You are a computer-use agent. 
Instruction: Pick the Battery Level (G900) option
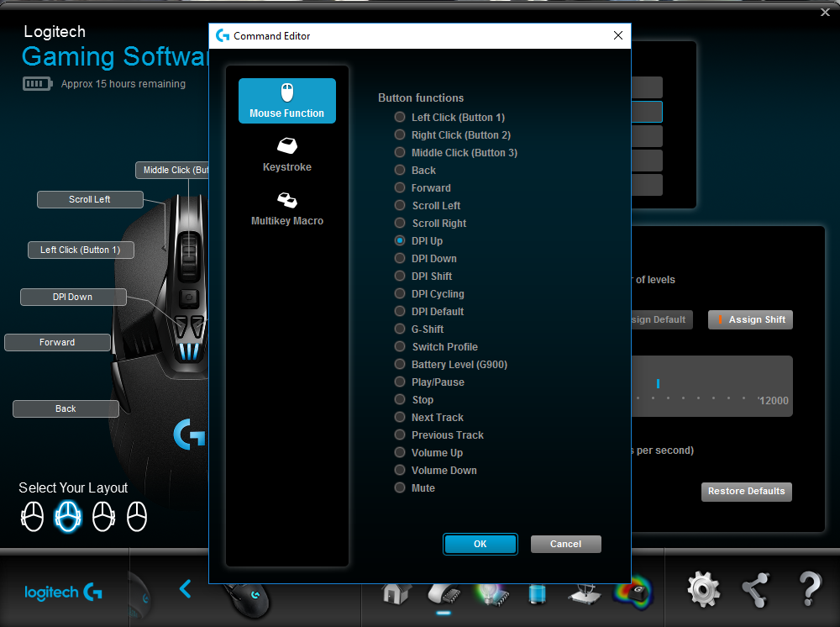(400, 365)
